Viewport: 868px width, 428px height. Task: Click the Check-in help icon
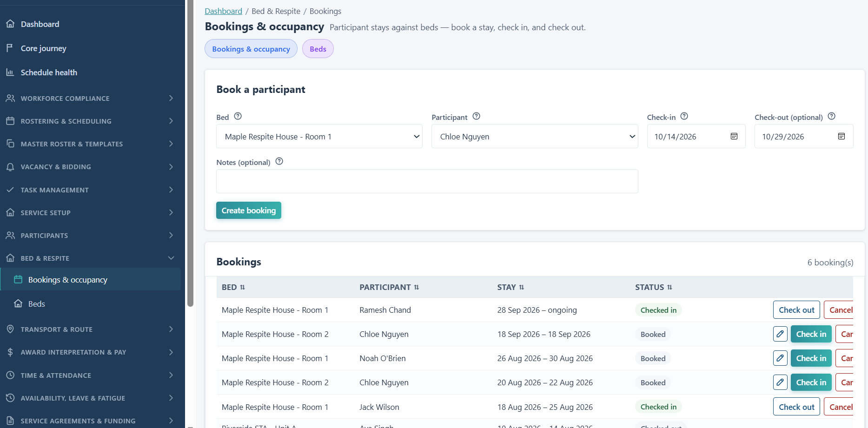[684, 116]
